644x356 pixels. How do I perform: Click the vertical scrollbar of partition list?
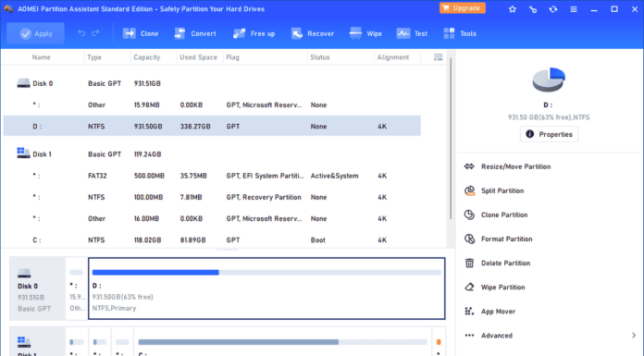pos(451,140)
